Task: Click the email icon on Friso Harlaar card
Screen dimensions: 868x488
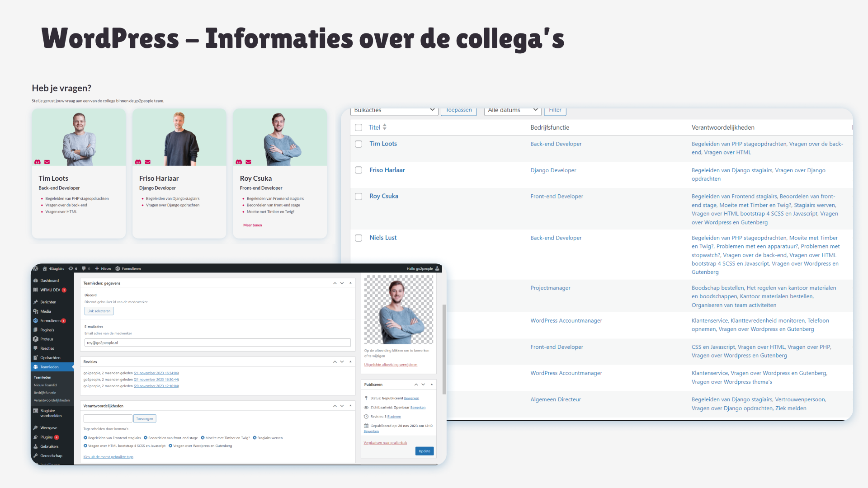Action: 148,162
